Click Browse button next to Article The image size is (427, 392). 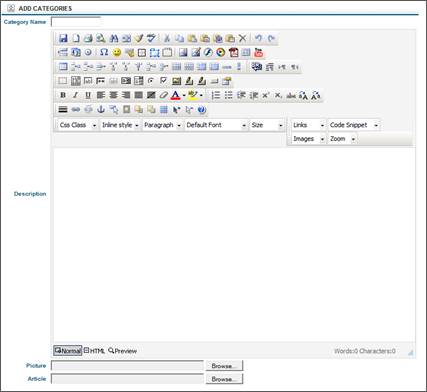[224, 379]
